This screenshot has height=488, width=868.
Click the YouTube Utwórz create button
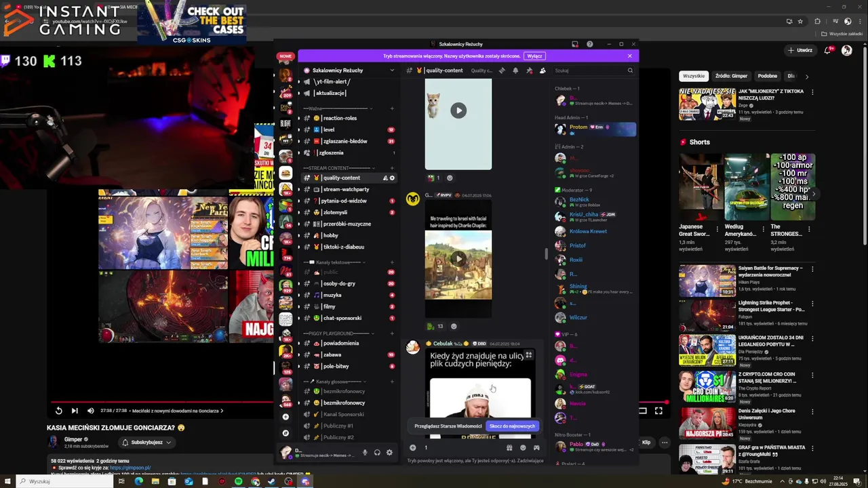800,50
